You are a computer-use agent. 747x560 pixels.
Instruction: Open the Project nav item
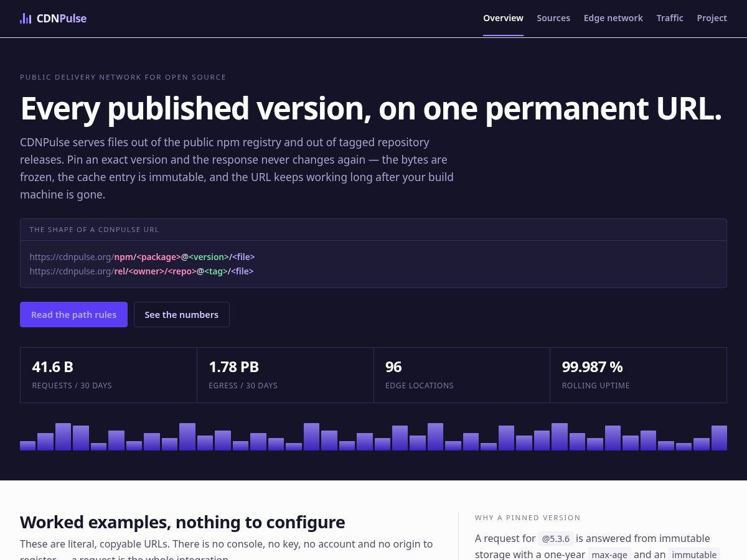pyautogui.click(x=712, y=18)
